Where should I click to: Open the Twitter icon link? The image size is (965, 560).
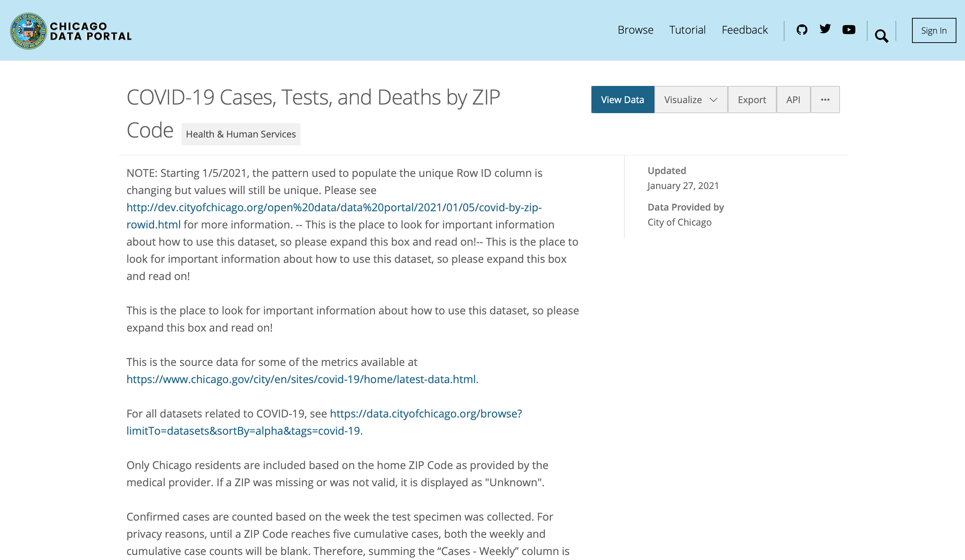tap(825, 29)
